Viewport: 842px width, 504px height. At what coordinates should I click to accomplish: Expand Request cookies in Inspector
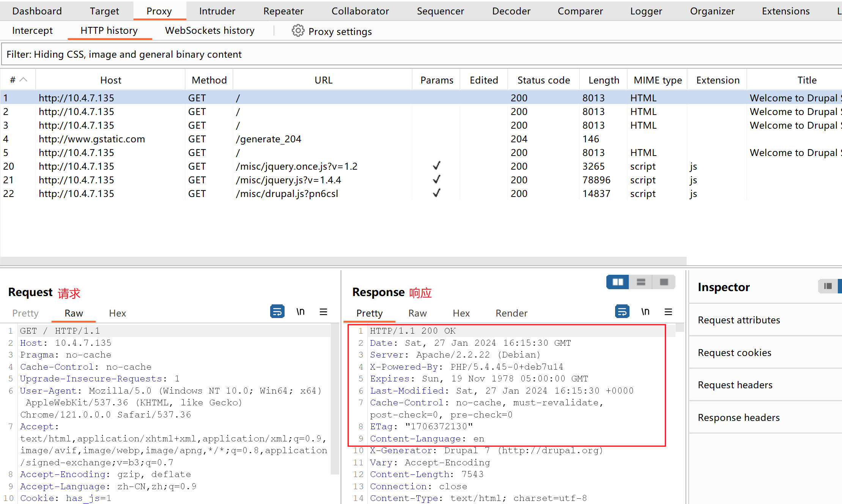(765, 353)
